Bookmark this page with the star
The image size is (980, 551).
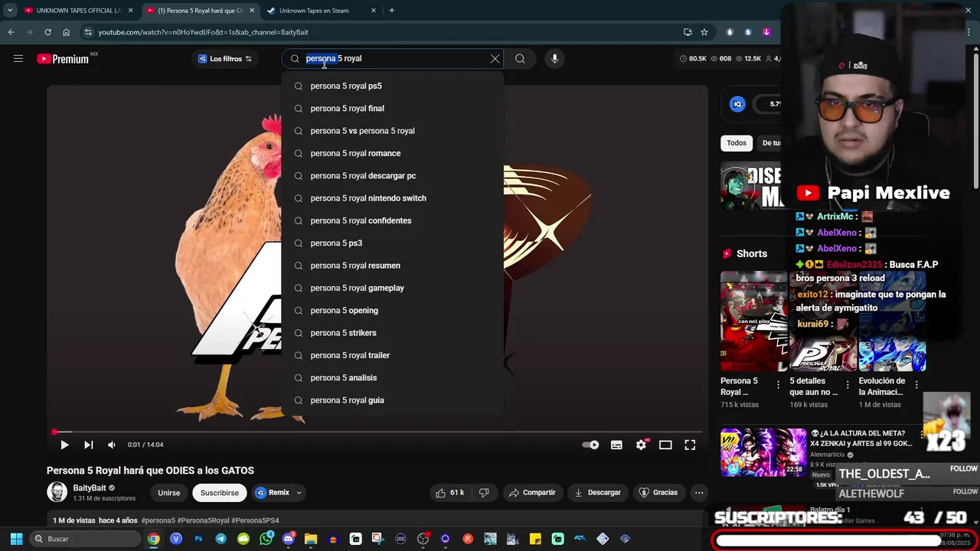point(704,32)
